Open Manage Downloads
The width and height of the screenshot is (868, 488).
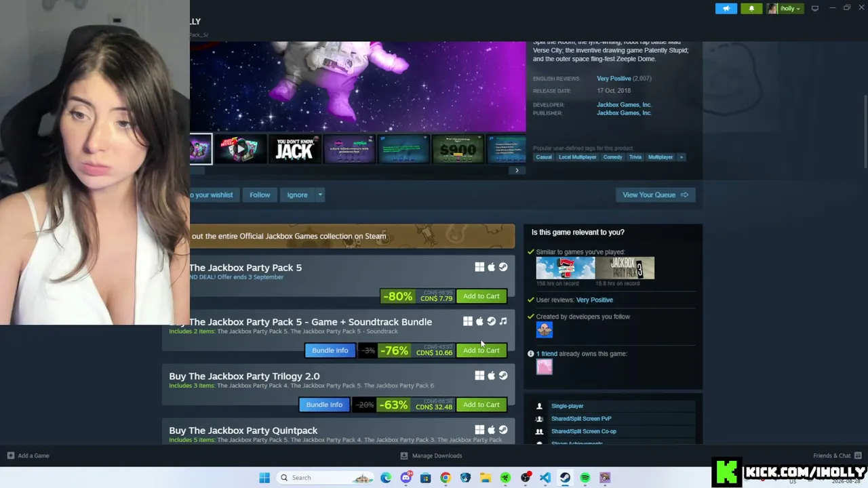tap(431, 456)
